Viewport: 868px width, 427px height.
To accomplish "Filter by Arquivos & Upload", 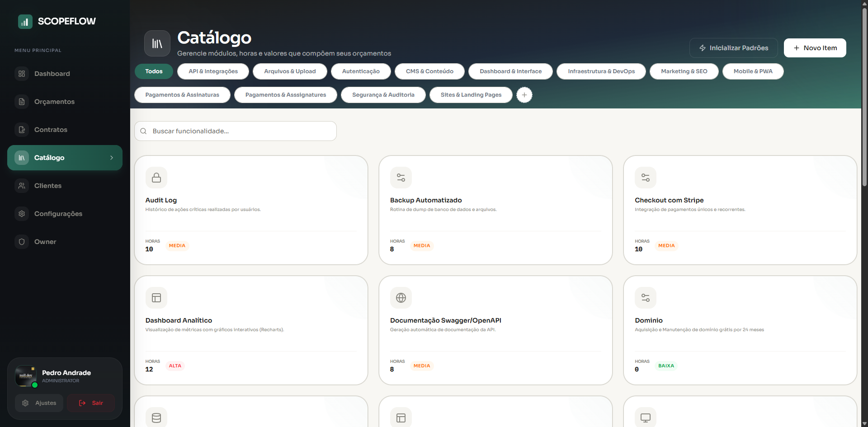I will [290, 71].
